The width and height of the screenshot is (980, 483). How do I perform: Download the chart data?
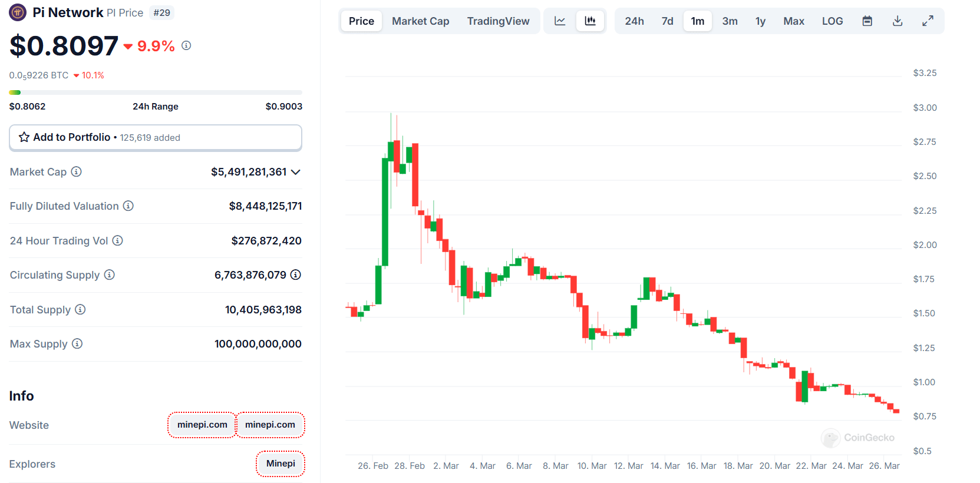pos(897,21)
